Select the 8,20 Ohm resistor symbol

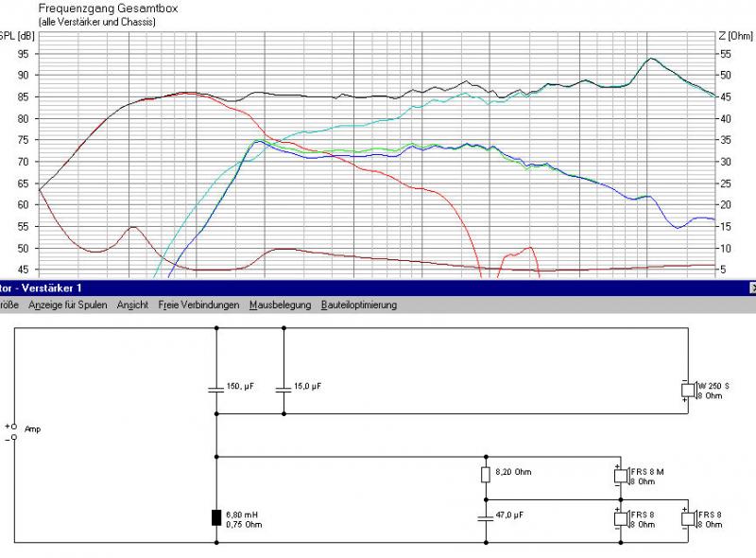pos(486,475)
